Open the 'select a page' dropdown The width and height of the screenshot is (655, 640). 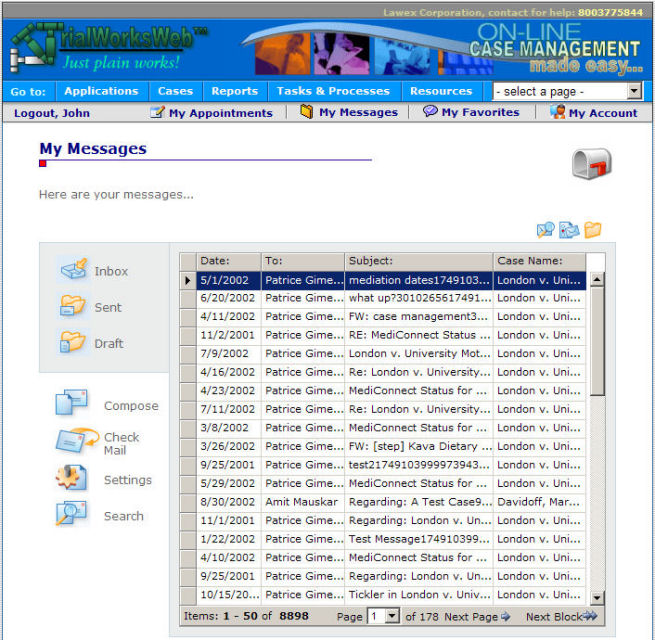[x=567, y=91]
